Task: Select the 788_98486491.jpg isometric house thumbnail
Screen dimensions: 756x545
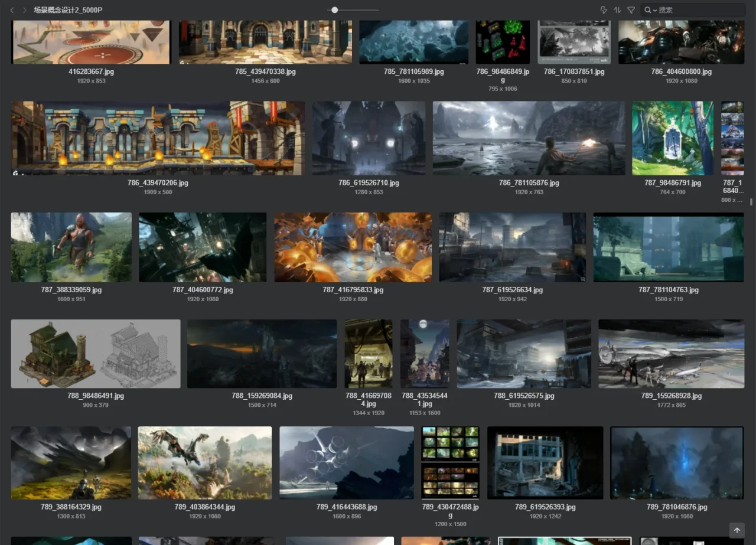Action: point(96,354)
